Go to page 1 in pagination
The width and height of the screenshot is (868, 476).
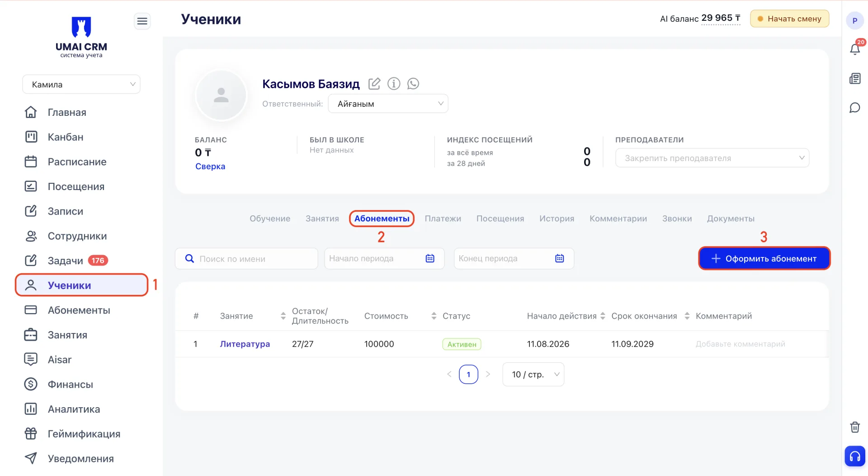[x=468, y=374]
